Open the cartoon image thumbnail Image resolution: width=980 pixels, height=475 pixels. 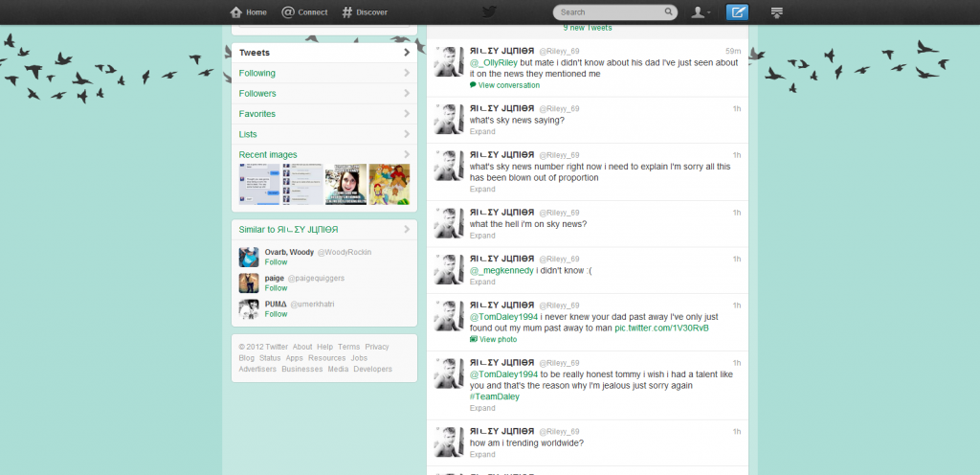point(390,185)
